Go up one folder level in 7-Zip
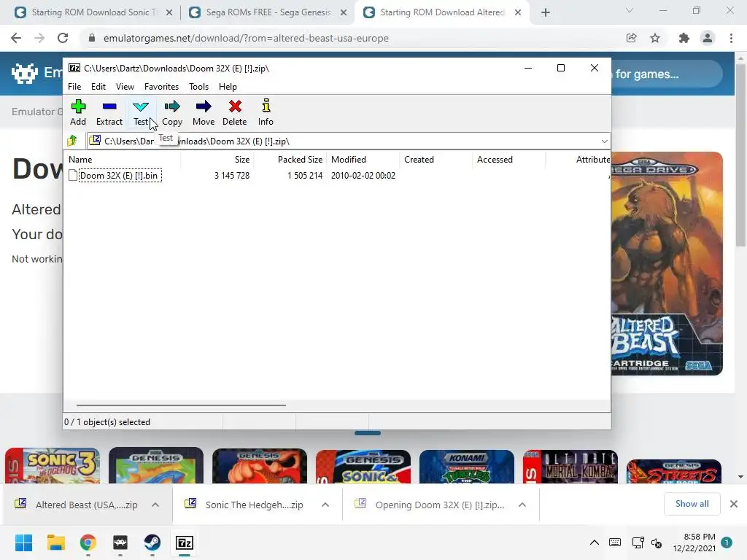This screenshot has width=747, height=560. coord(72,141)
